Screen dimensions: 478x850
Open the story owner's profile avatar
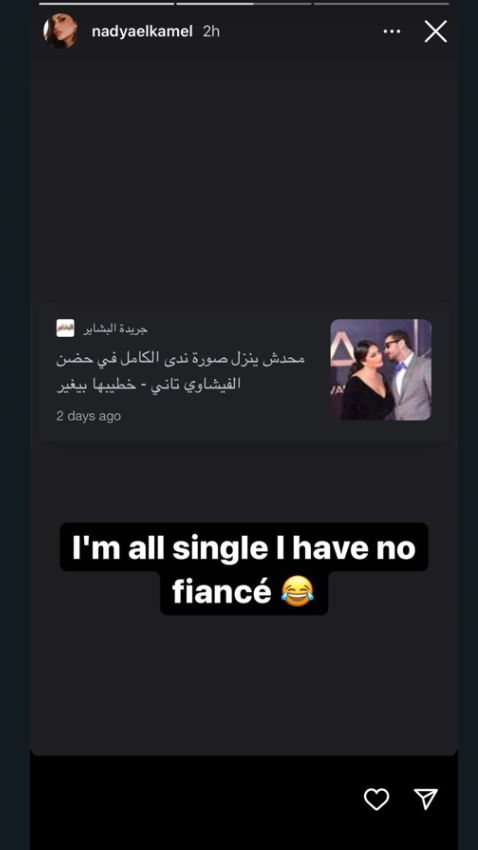60,31
